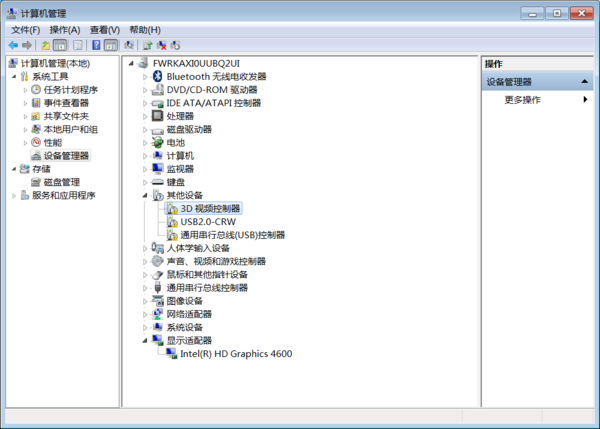Click the DVD/CD-ROM 驱动器 icon
The width and height of the screenshot is (600, 429).
(157, 90)
